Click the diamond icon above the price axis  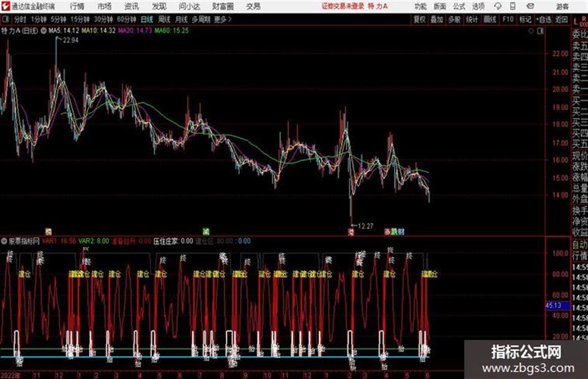[531, 31]
